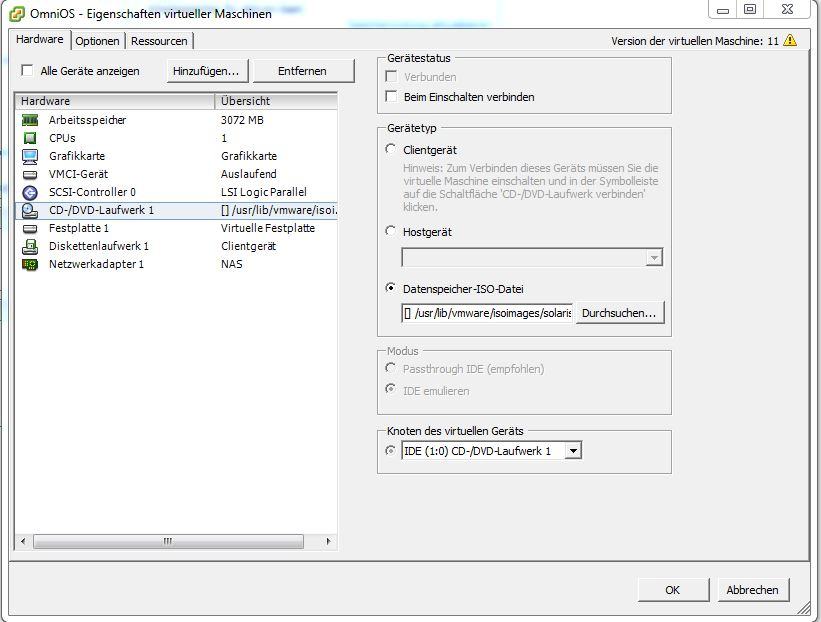
Task: Maximize the OmniOS properties window
Action: pos(750,9)
